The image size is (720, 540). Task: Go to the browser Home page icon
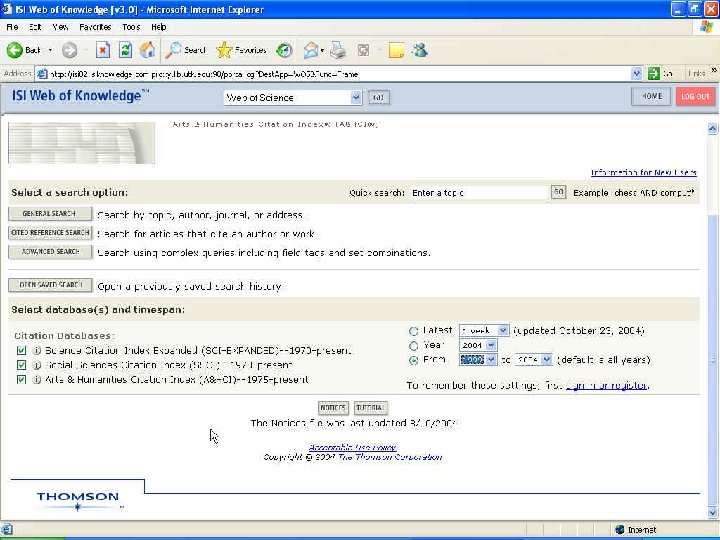[147, 50]
